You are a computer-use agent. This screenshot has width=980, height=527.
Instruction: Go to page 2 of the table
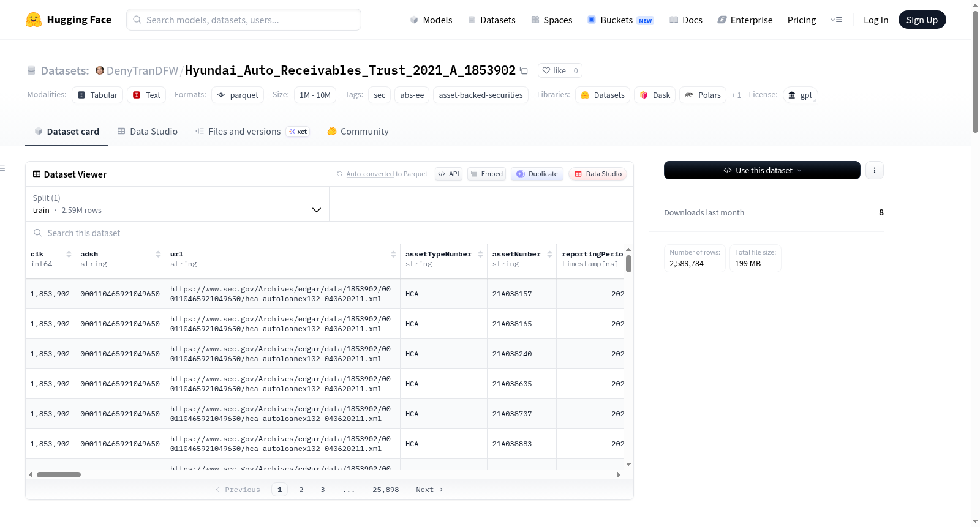click(x=301, y=490)
